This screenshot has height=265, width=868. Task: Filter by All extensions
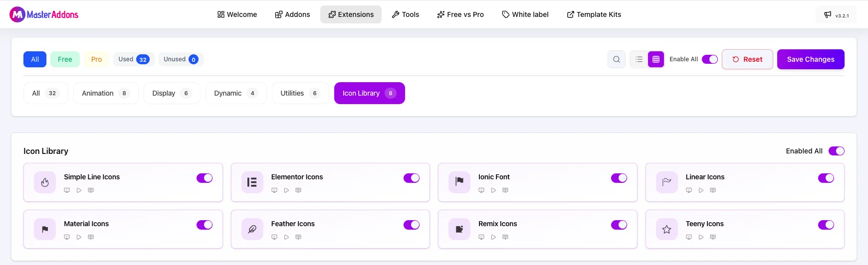tap(35, 59)
